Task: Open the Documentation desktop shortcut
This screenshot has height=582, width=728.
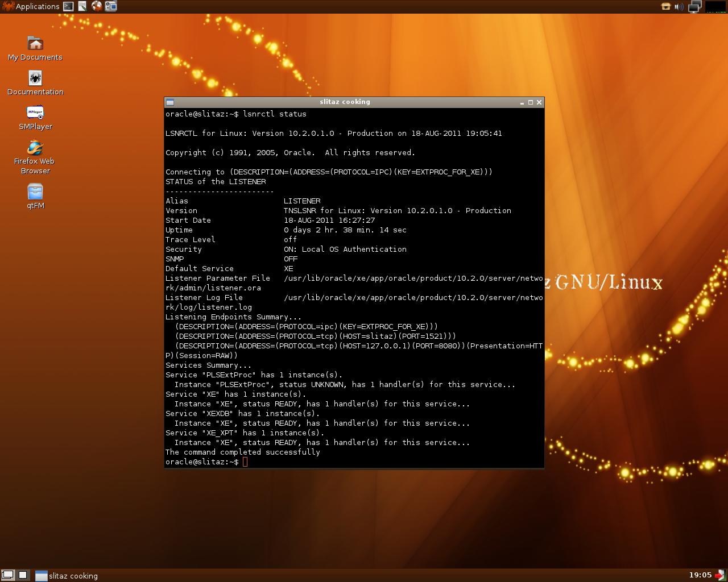Action: (x=35, y=78)
